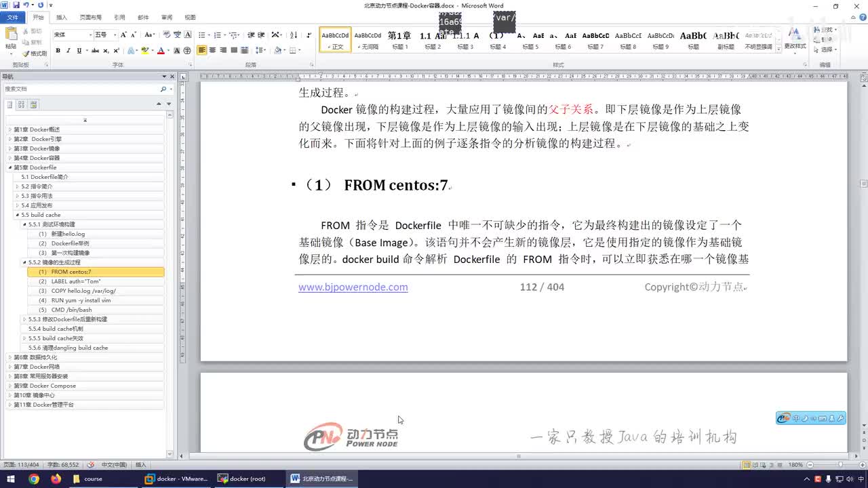Switch to the 引用 References tab

tap(119, 17)
